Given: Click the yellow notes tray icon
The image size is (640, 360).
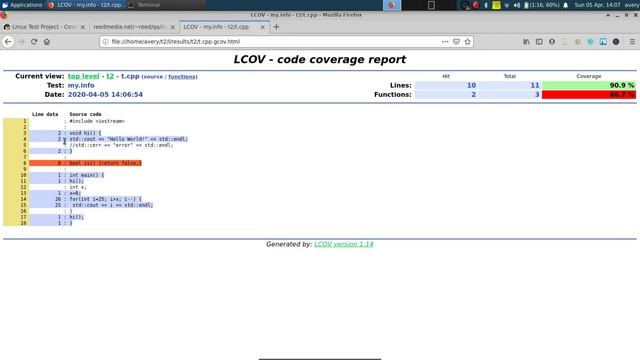Looking at the screenshot, I should (496, 5).
